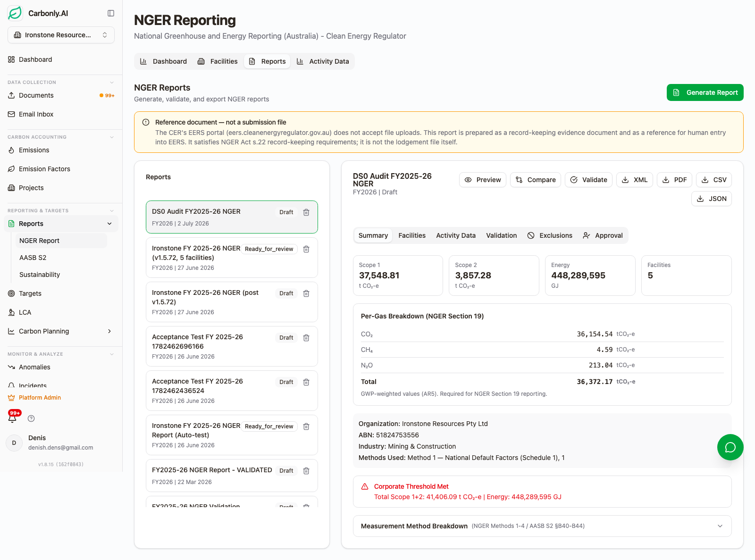Image resolution: width=755 pixels, height=560 pixels.
Task: Click the help question mark icon
Action: [31, 418]
